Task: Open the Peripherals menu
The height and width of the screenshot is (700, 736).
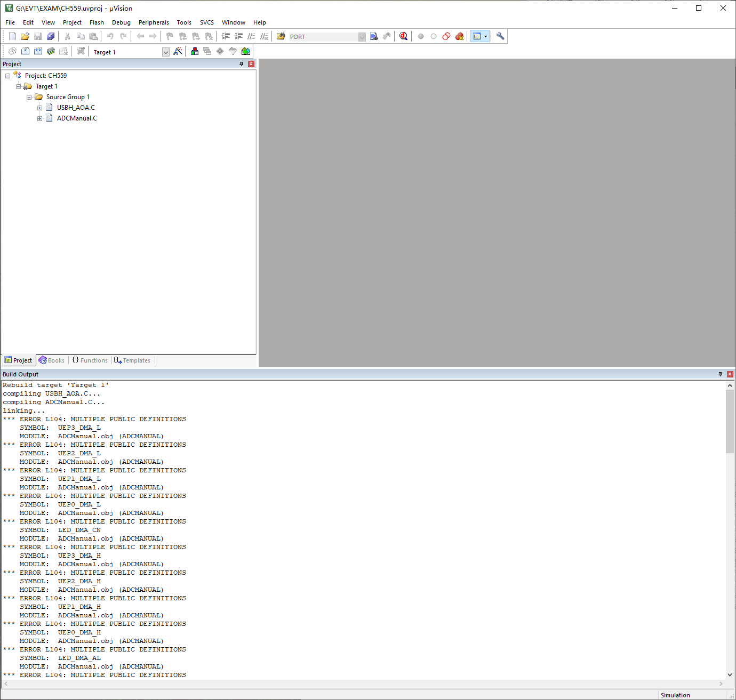Action: [x=154, y=22]
